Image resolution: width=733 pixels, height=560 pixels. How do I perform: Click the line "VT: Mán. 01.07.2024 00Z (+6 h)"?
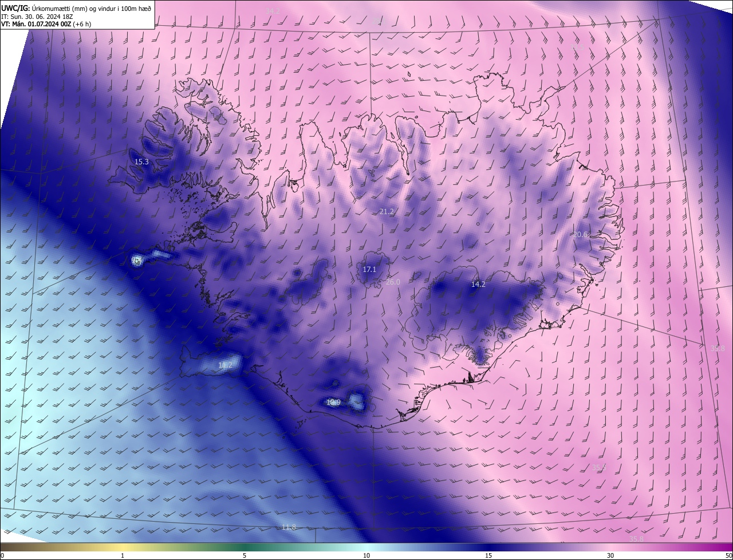point(47,24)
